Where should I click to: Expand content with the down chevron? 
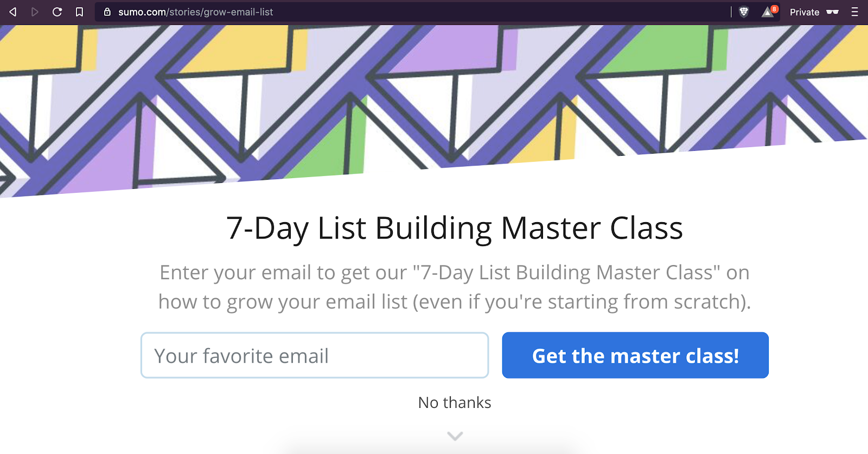click(x=455, y=436)
